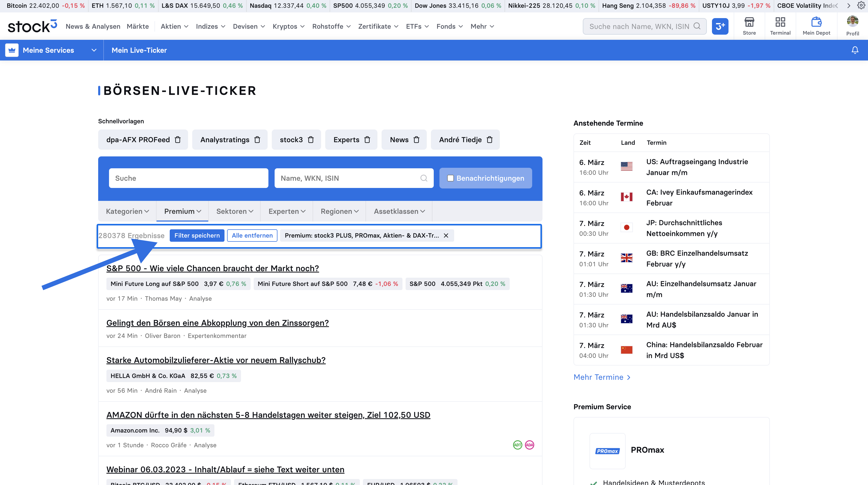
Task: Open the Märkte menu item
Action: pos(137,26)
